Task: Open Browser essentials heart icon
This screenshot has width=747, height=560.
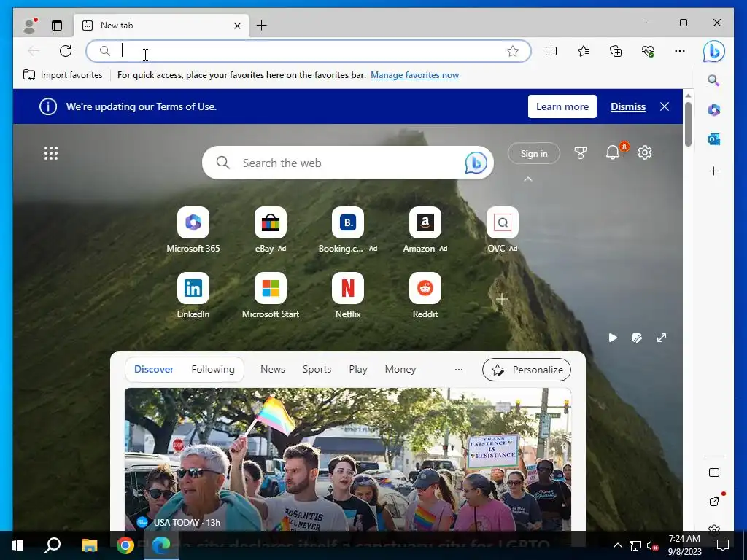Action: click(648, 51)
